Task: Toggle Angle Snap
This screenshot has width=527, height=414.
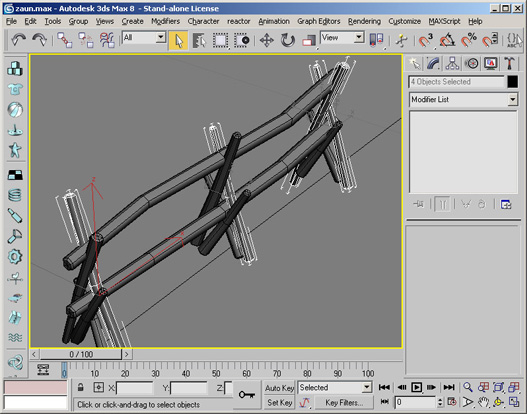Action: [447, 40]
